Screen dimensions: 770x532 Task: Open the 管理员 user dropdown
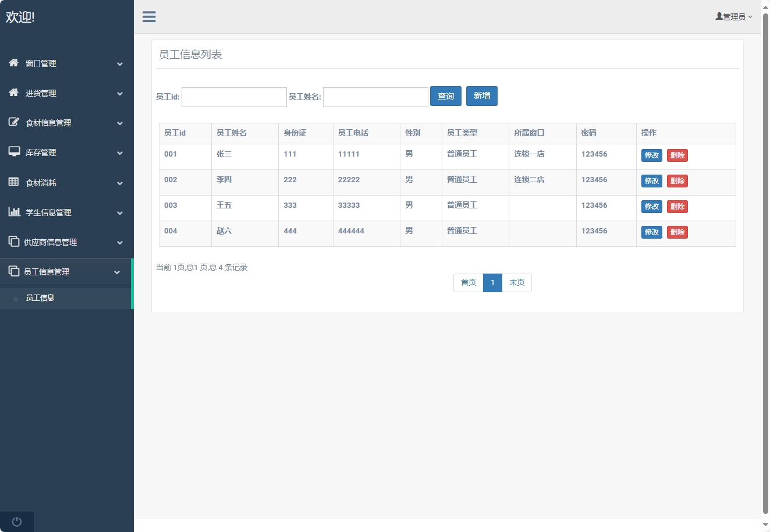(x=734, y=17)
